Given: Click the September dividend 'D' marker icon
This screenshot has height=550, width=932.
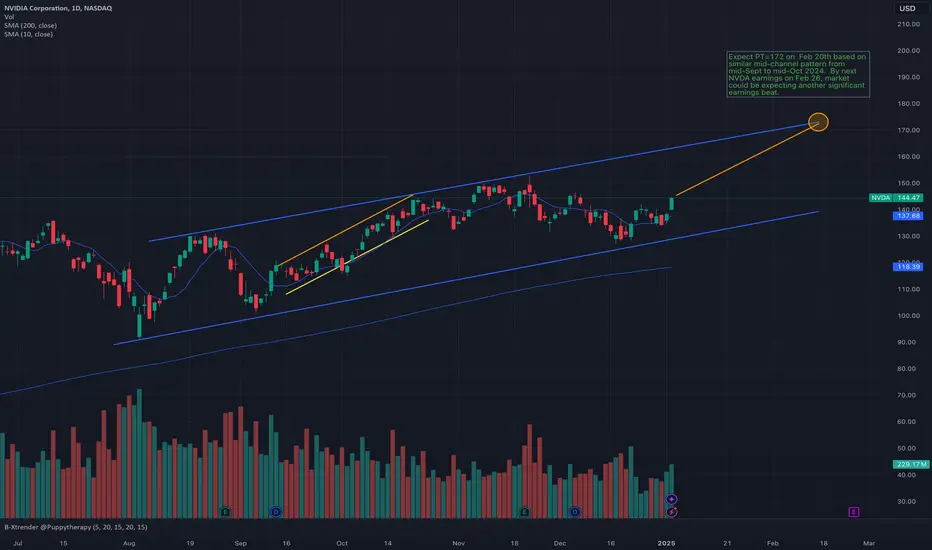Looking at the screenshot, I should point(276,512).
